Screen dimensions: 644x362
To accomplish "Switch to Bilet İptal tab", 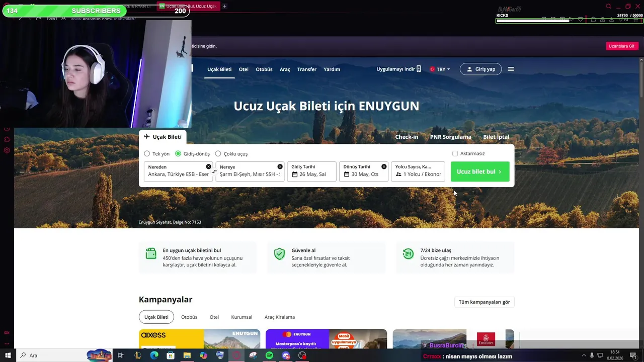I will 496,137.
